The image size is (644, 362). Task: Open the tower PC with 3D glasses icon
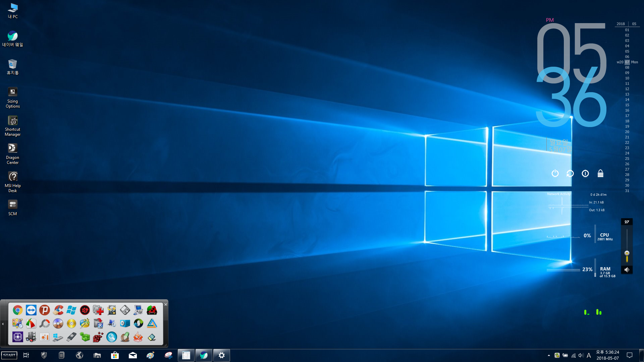click(x=31, y=337)
